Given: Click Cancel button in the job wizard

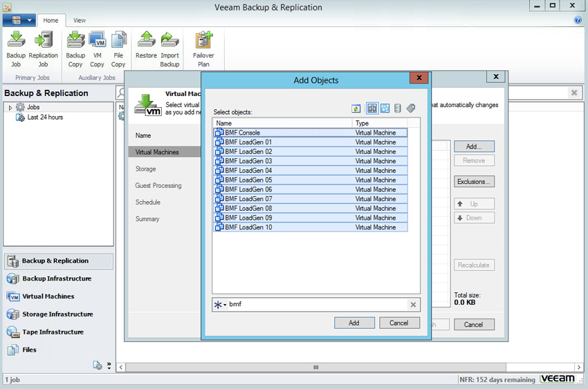Looking at the screenshot, I should point(474,325).
